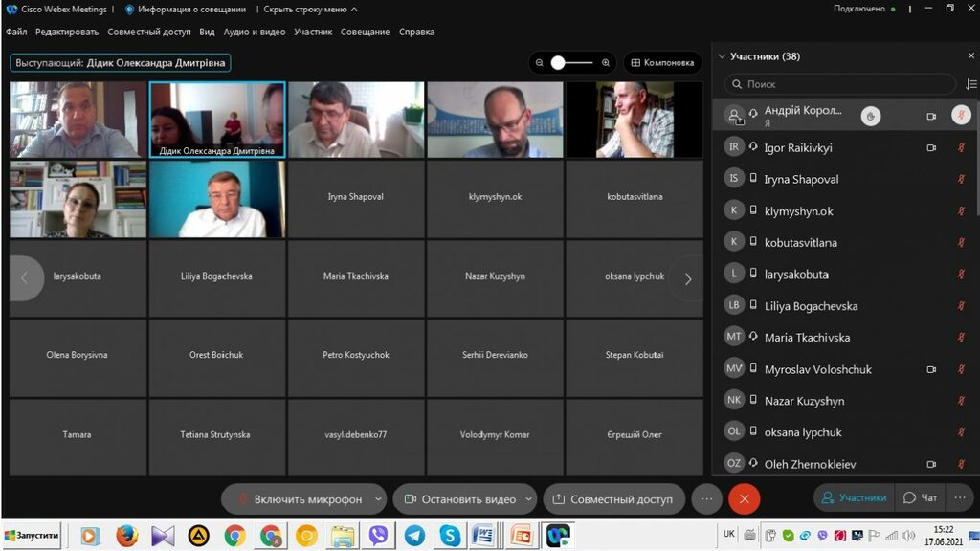Expand the video options dropdown arrow
The image size is (980, 551).
click(528, 499)
